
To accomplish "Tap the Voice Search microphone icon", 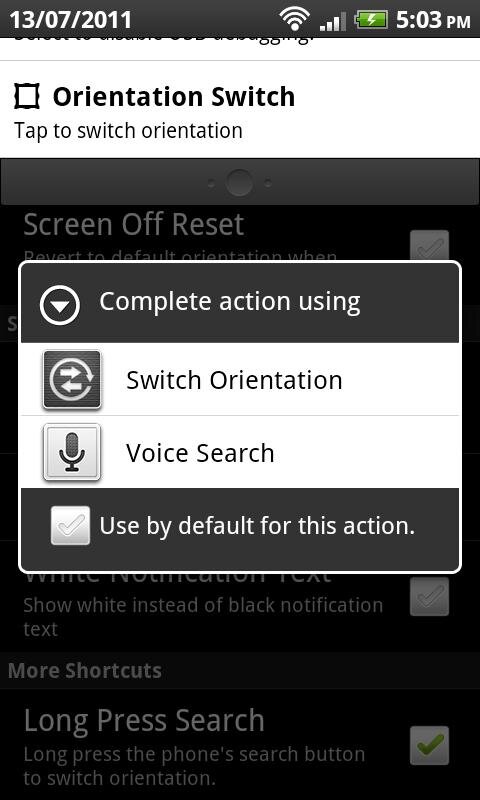I will (x=72, y=453).
